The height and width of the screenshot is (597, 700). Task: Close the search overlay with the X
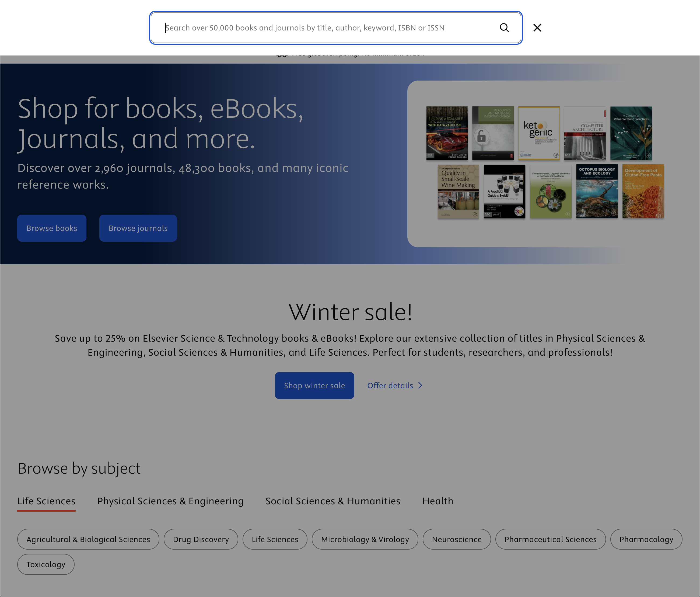point(537,28)
